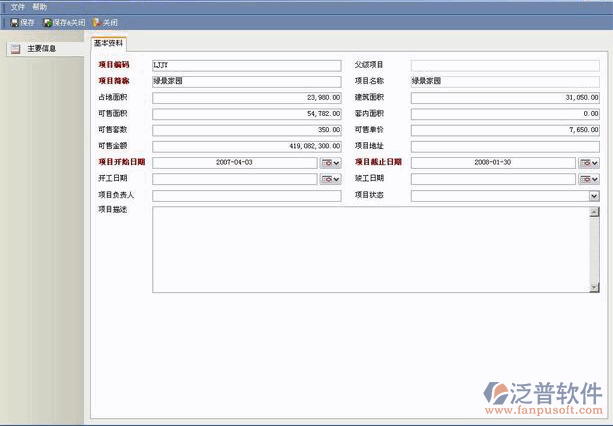Open the 项目截止日期 calendar picker
This screenshot has height=426, width=613.
pos(589,163)
